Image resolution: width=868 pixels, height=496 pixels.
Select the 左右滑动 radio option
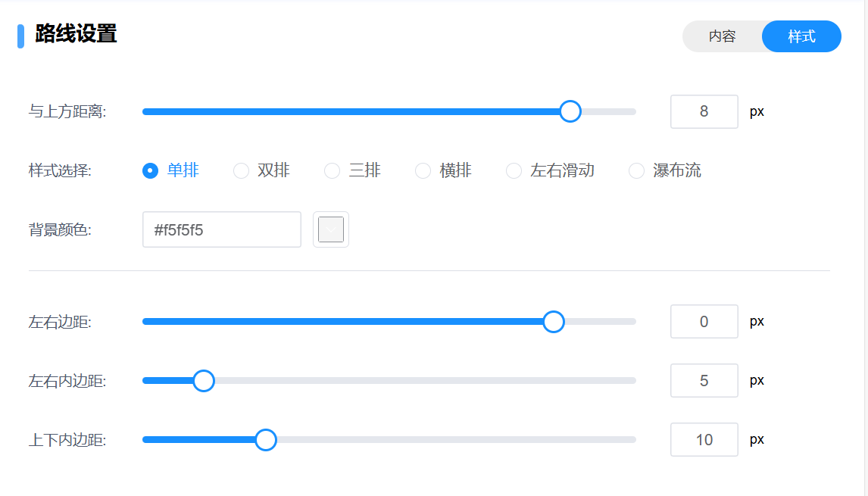[x=514, y=171]
